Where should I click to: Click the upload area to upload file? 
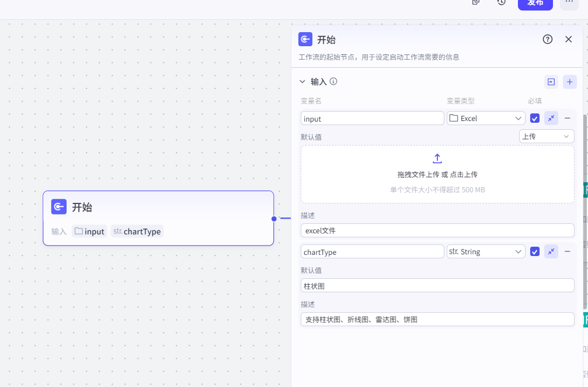pyautogui.click(x=437, y=174)
